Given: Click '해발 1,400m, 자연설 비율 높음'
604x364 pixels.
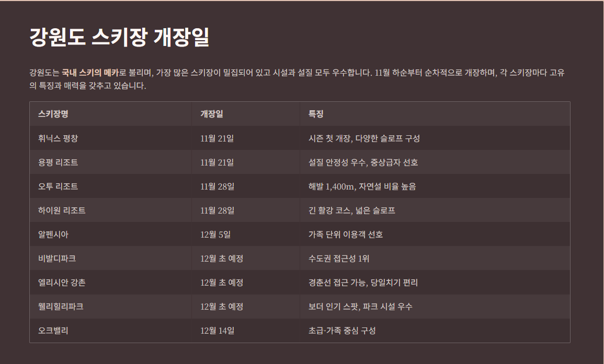Looking at the screenshot, I should pos(362,186).
